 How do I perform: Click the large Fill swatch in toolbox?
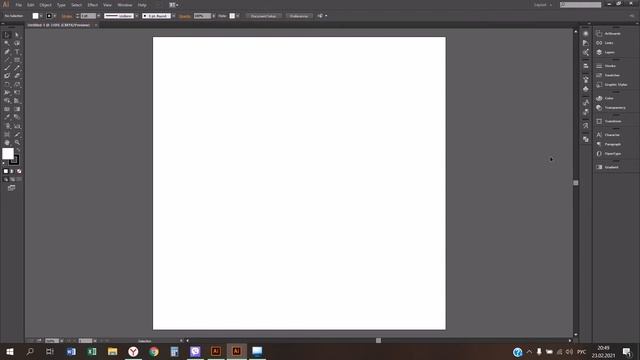8,153
